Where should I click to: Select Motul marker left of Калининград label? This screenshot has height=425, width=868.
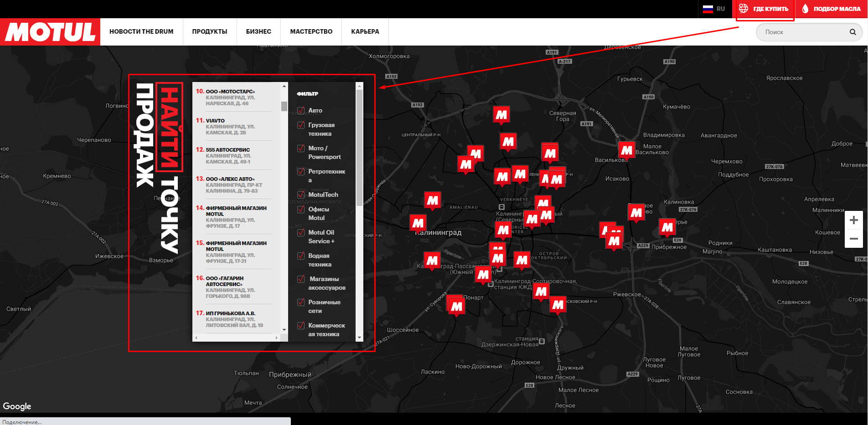(x=418, y=223)
